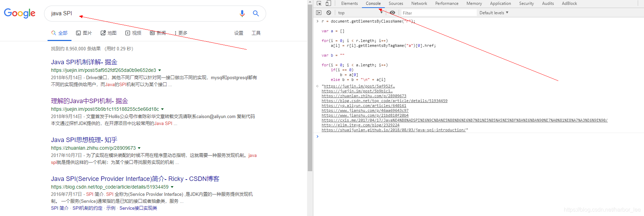Click console output link cxis.me/2017/04/17

(x=465, y=120)
